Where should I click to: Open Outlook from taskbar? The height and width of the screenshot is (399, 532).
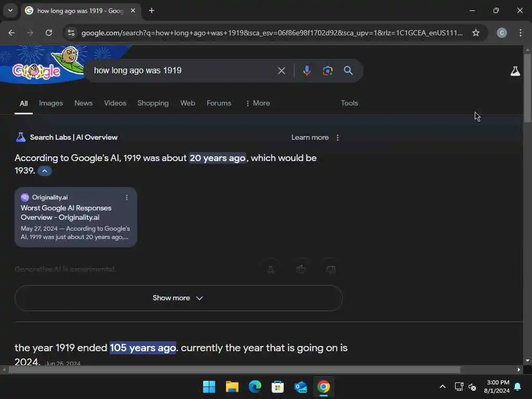pos(301,387)
